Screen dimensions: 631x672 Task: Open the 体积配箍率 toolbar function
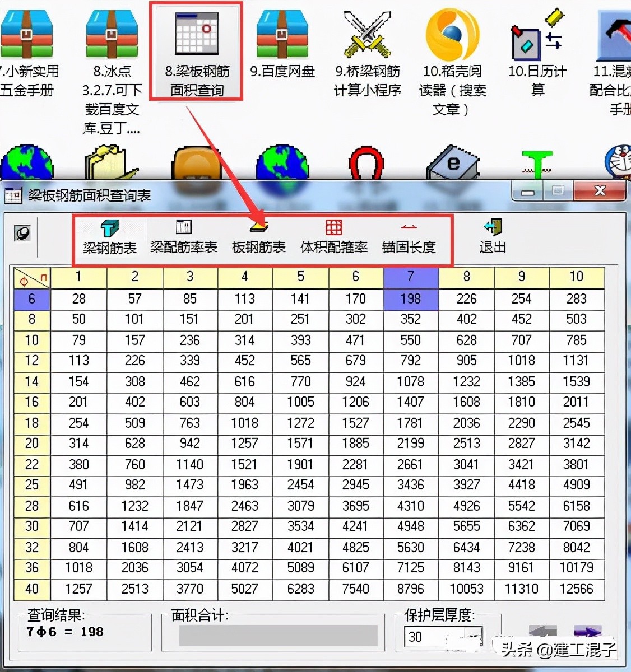click(x=333, y=235)
